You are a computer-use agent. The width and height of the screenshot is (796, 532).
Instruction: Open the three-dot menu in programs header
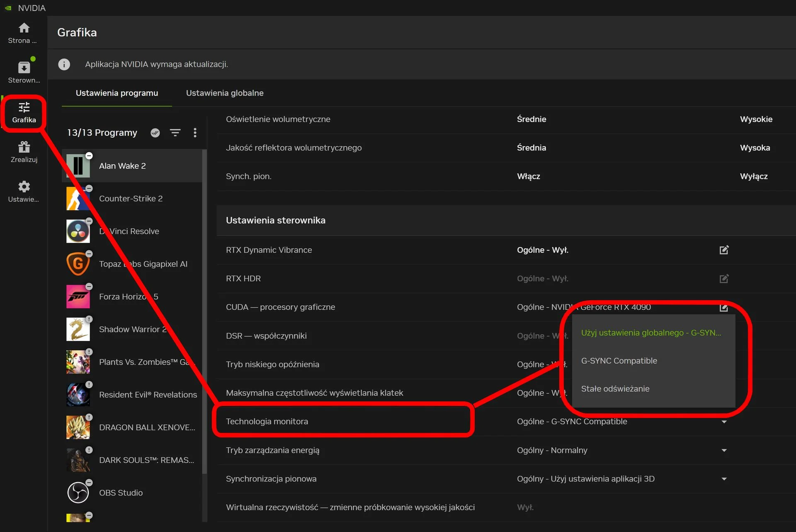click(x=195, y=133)
